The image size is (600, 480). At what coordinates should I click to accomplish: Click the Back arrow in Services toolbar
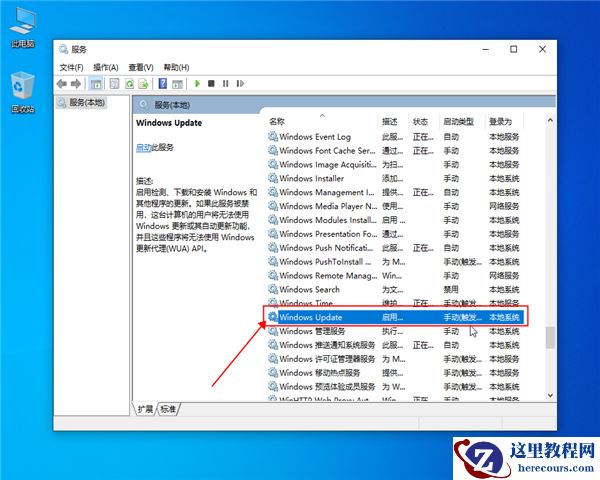62,83
